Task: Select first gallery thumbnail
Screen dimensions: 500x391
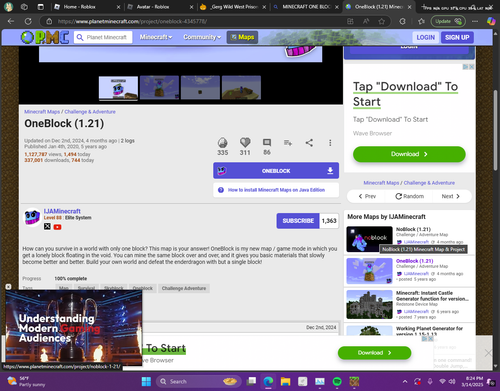Action: 118,88
